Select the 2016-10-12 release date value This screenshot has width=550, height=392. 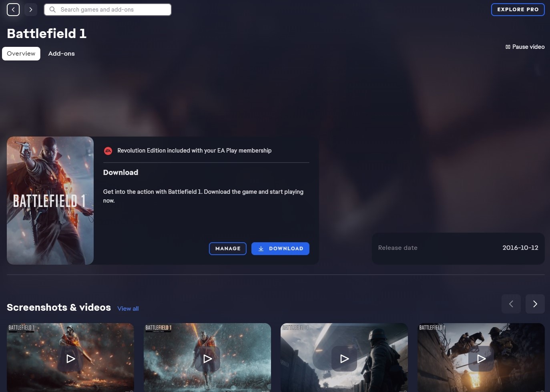click(520, 248)
